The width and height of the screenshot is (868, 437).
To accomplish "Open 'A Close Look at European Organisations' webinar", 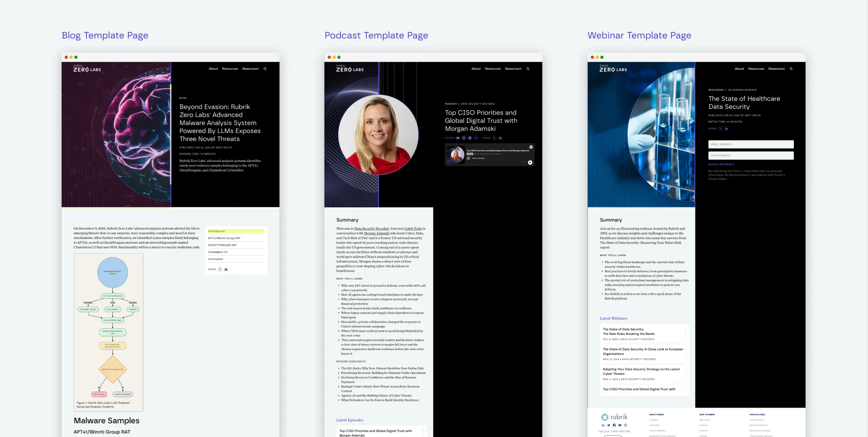I will pos(643,354).
